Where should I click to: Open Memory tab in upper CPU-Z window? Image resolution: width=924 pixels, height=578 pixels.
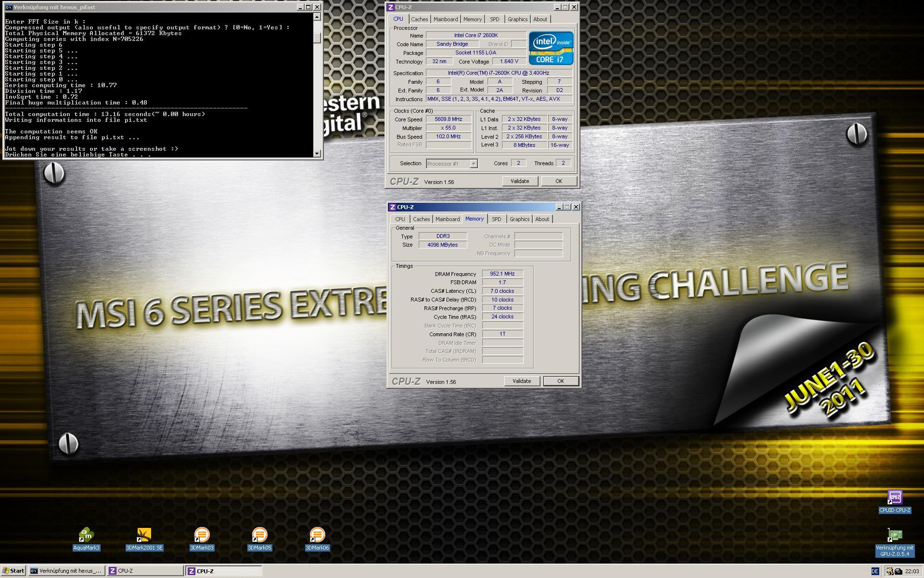click(x=472, y=19)
